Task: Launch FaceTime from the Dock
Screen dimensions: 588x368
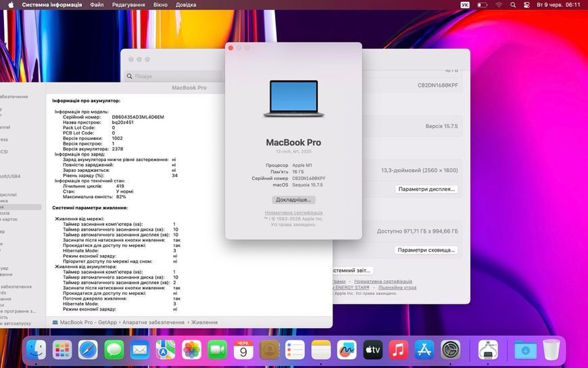Action: tap(218, 350)
